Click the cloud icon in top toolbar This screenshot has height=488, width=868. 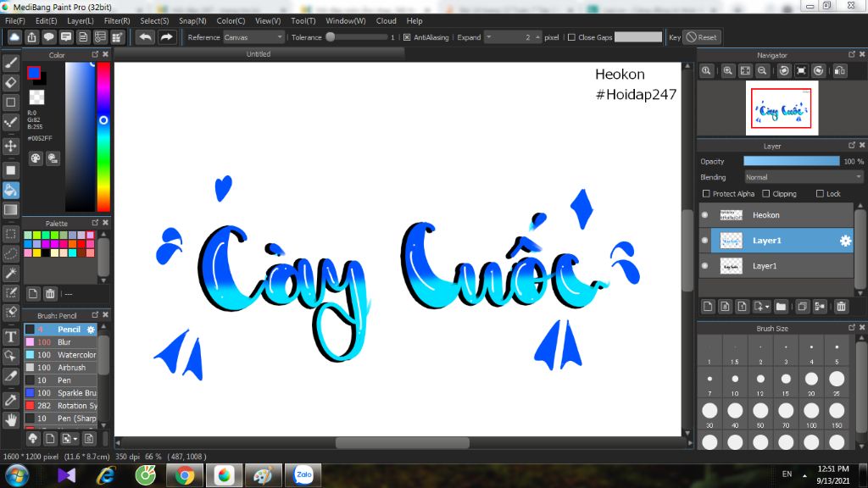(x=14, y=37)
